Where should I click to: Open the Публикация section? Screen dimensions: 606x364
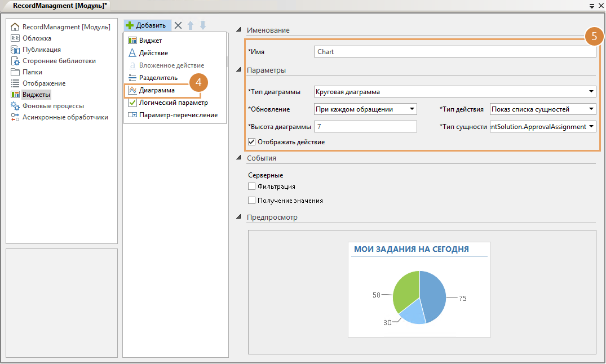point(41,50)
